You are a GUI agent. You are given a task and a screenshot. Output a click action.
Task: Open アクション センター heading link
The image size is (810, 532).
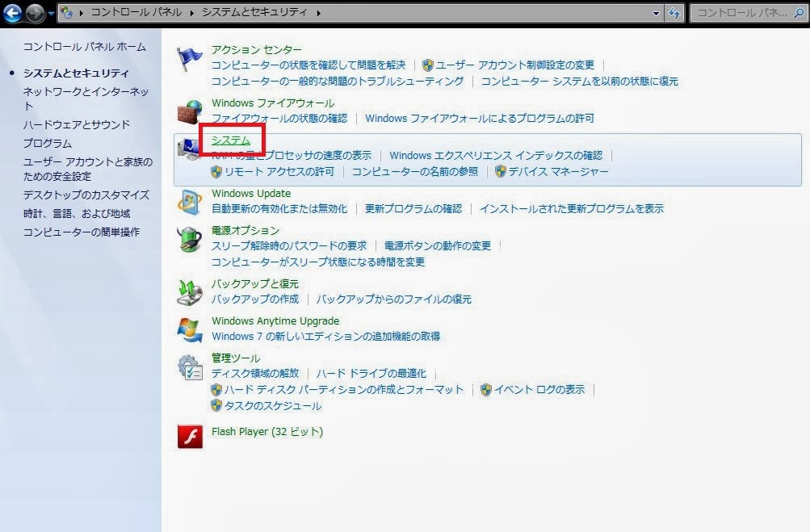257,49
